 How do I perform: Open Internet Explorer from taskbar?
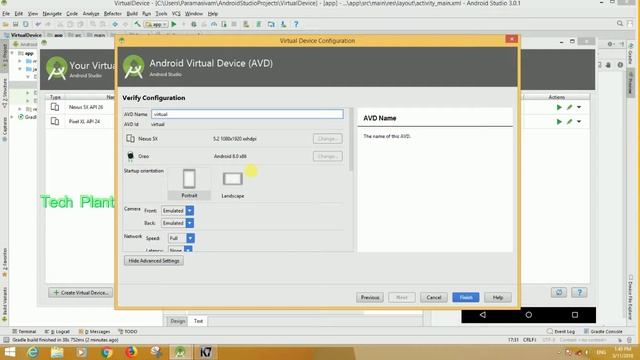(33, 352)
